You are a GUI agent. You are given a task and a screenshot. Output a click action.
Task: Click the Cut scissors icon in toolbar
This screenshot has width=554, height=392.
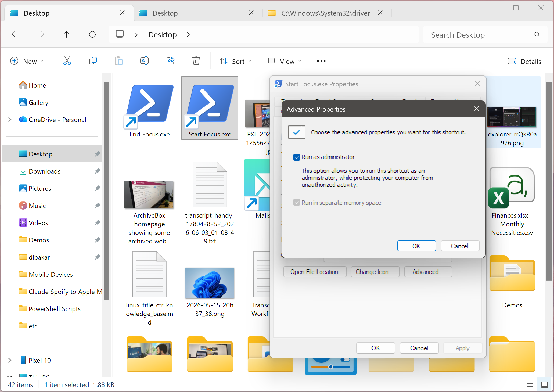pos(67,61)
